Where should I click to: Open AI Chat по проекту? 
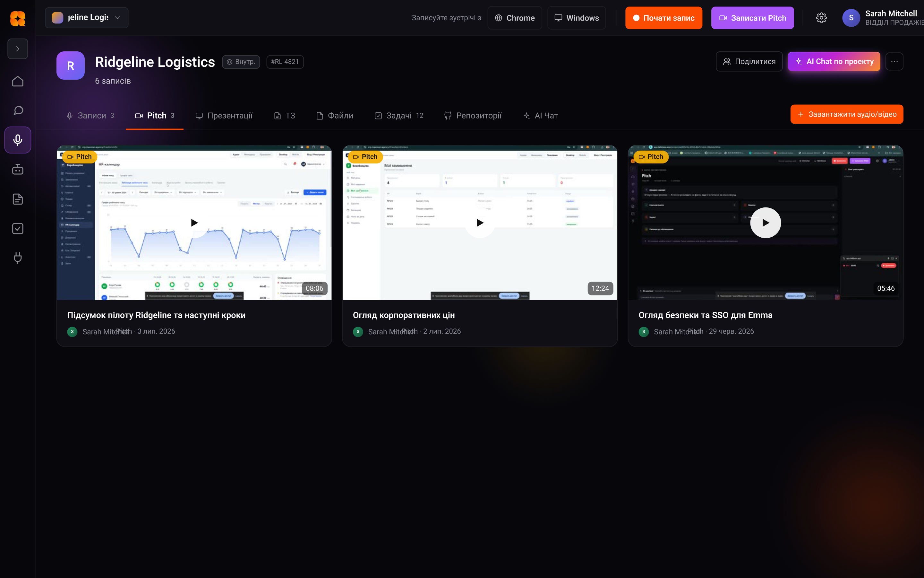[834, 62]
